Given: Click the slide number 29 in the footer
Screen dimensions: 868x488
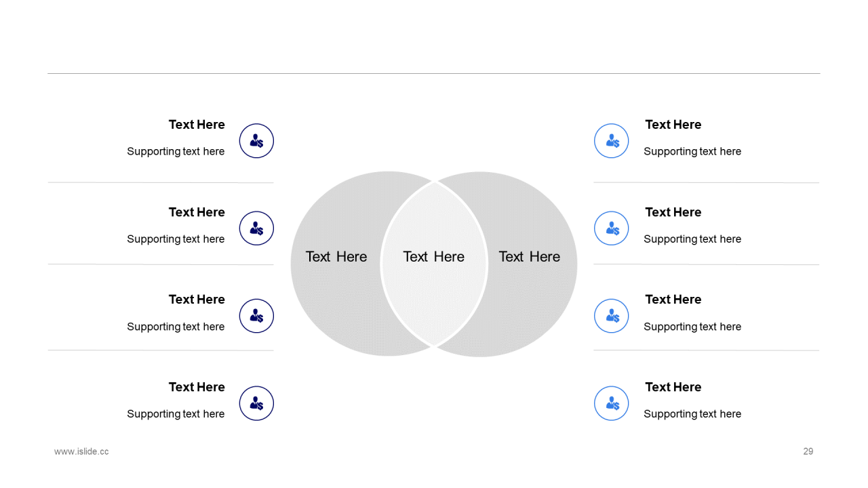Looking at the screenshot, I should [808, 451].
